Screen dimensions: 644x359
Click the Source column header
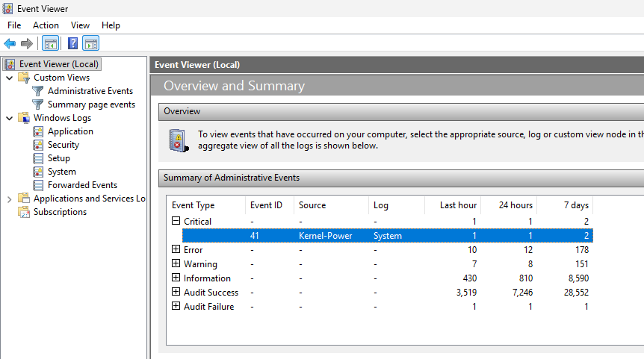coord(312,205)
